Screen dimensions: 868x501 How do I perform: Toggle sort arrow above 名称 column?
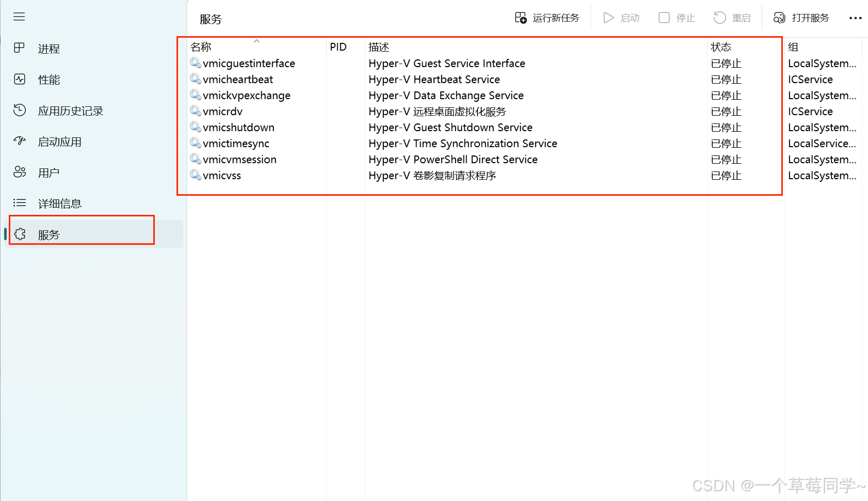tap(256, 41)
